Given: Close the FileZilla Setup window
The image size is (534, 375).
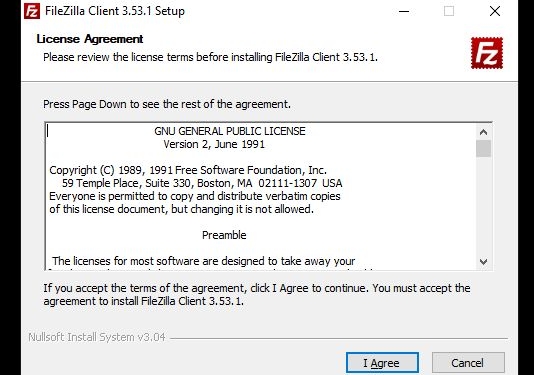Looking at the screenshot, I should [494, 11].
